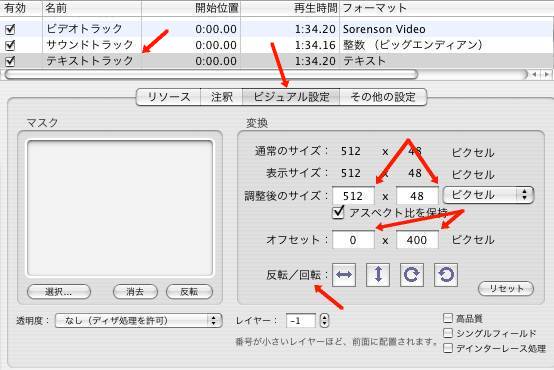This screenshot has height=370, width=554.
Task: Click the offset field showing 400
Action: point(417,240)
